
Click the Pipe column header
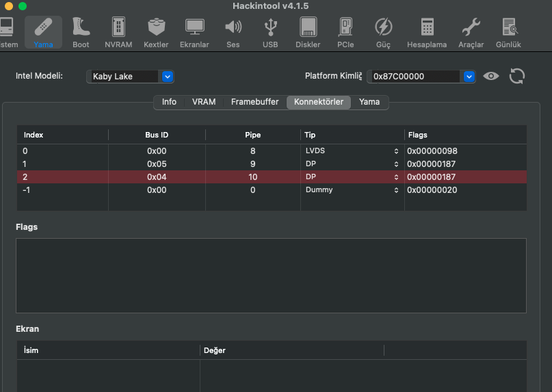(253, 135)
